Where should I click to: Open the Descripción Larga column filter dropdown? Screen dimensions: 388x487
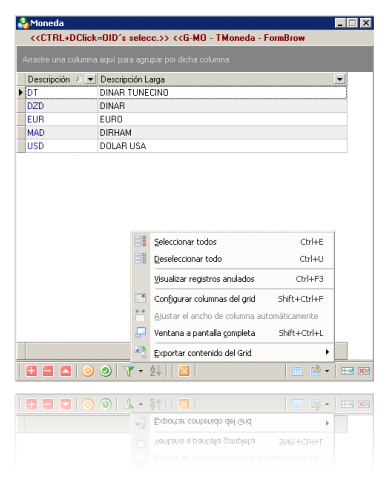tap(339, 79)
